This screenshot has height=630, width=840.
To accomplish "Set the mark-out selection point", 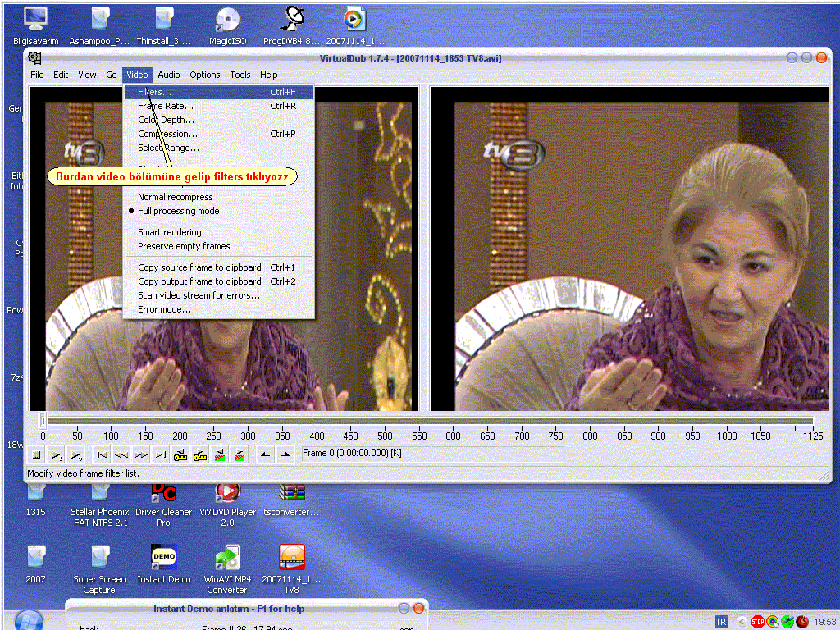I will pyautogui.click(x=285, y=455).
